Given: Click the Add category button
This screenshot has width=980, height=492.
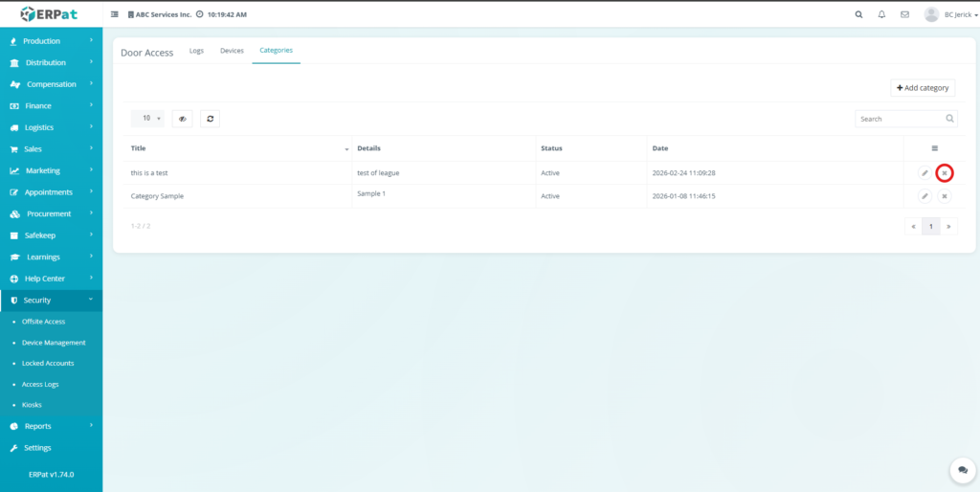Looking at the screenshot, I should pos(923,88).
